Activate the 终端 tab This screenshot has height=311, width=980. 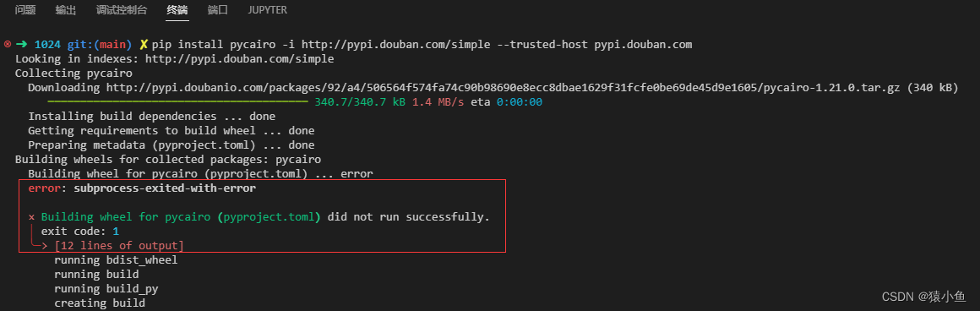pyautogui.click(x=177, y=10)
